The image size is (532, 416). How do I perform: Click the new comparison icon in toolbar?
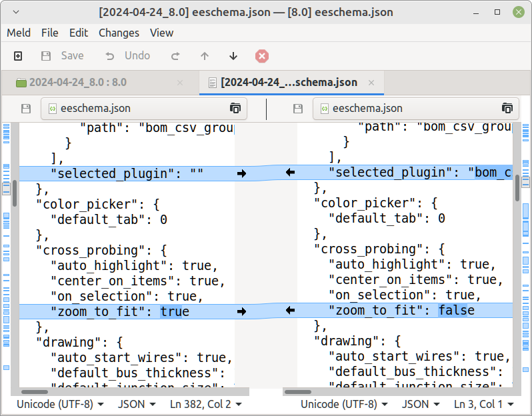coord(18,56)
